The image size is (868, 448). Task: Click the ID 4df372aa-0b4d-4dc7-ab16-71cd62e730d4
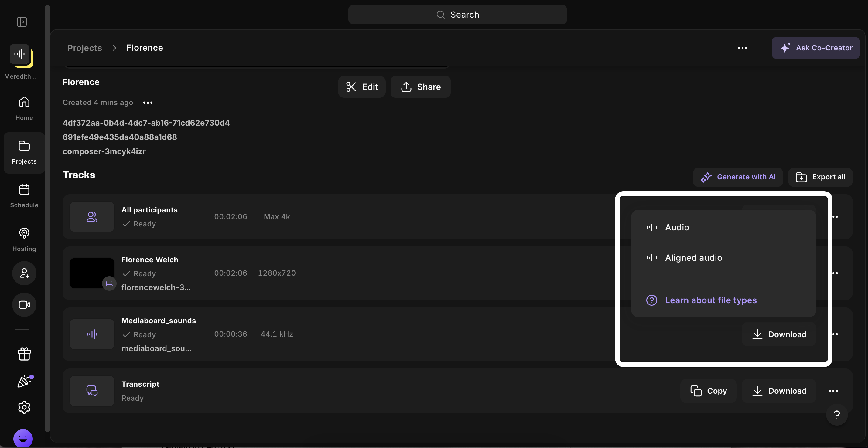pos(146,123)
